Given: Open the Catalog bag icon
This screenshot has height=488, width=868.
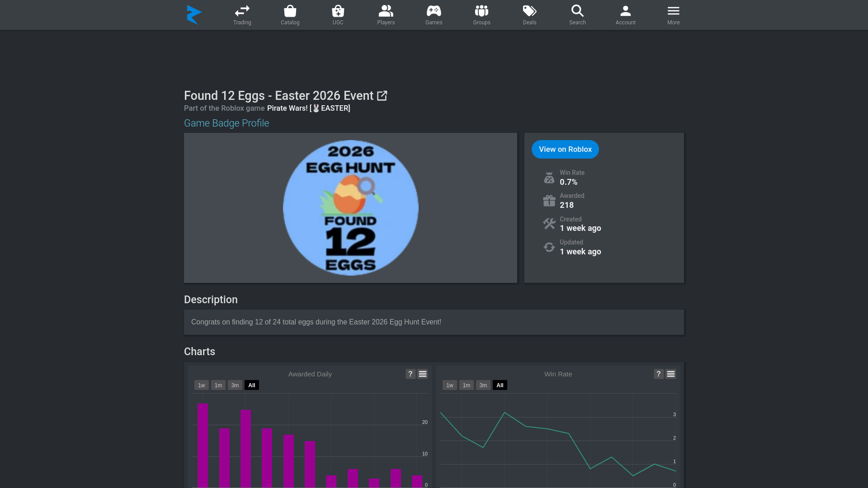Looking at the screenshot, I should tap(290, 11).
